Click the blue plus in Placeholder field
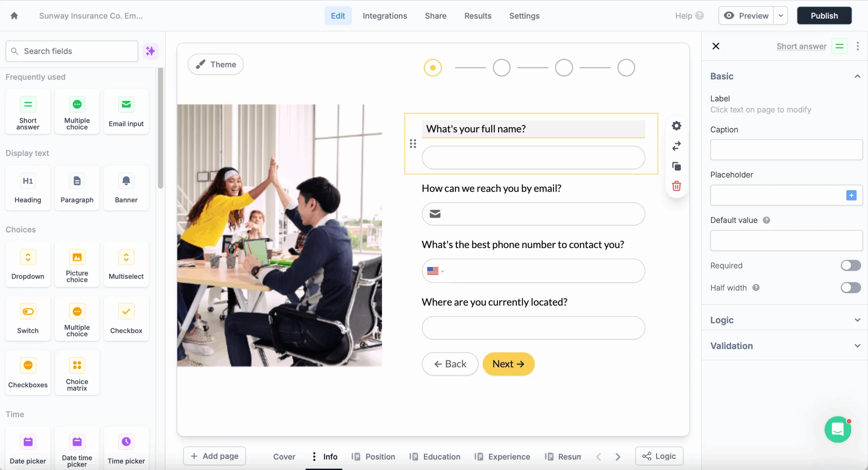Viewport: 868px width, 470px height. click(851, 195)
